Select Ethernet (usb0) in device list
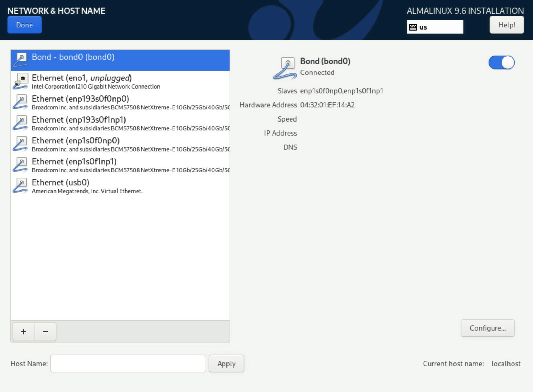 click(120, 186)
